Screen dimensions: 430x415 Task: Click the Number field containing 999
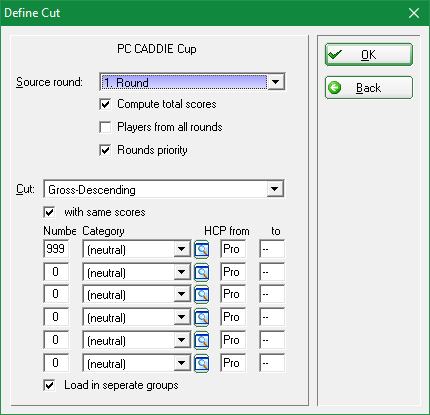click(56, 249)
